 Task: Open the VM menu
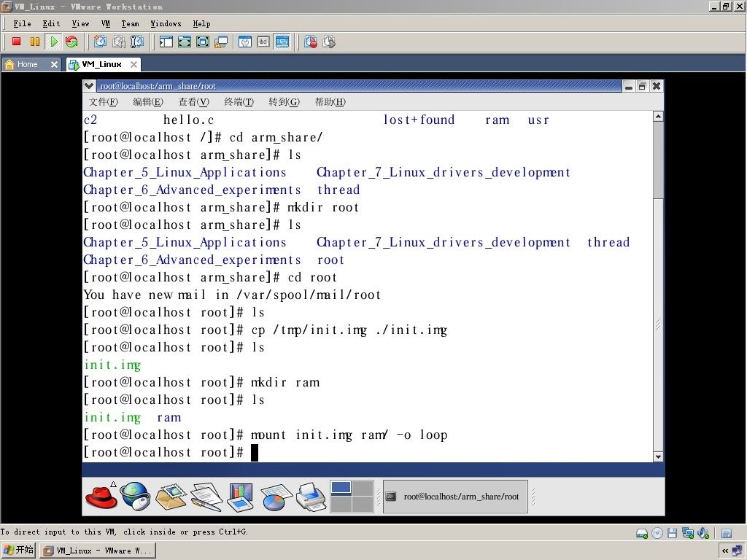[106, 23]
